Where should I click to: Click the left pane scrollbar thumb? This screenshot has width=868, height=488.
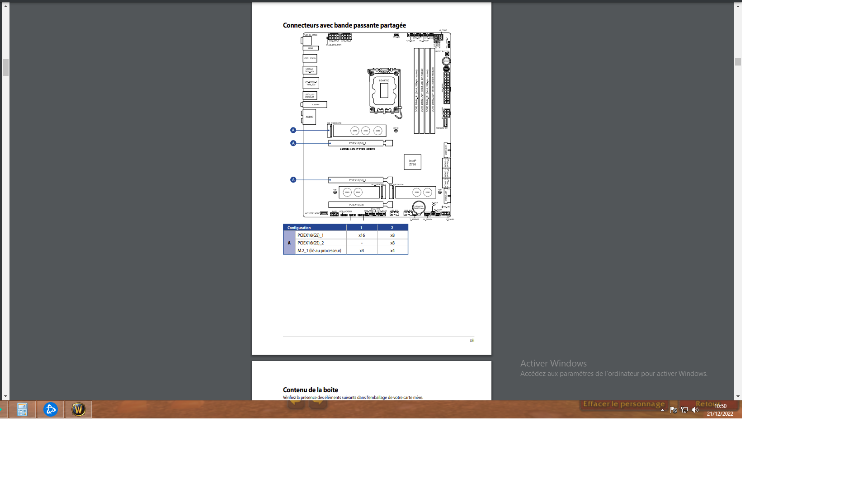[x=5, y=67]
